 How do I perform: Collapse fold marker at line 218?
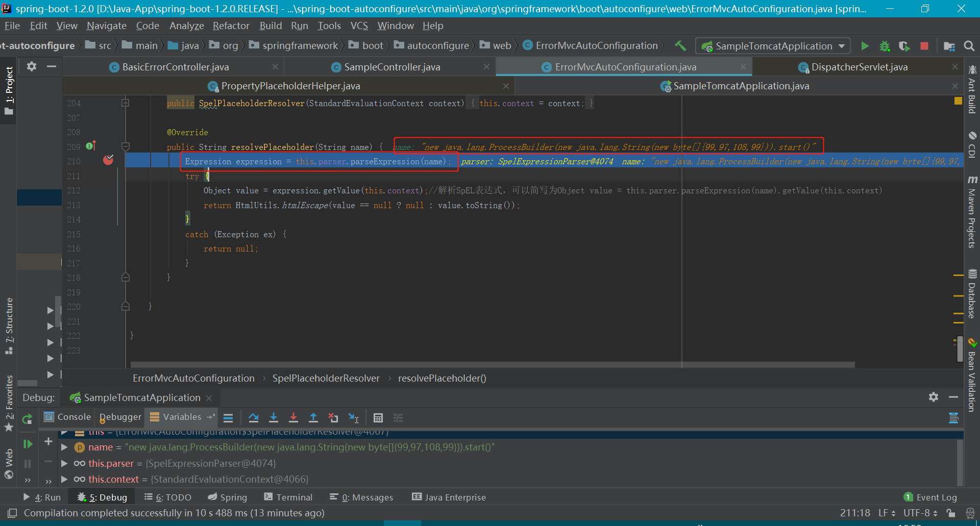(126, 277)
